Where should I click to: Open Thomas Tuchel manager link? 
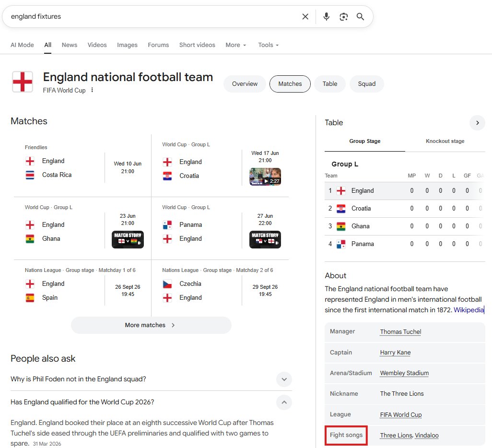[400, 332]
